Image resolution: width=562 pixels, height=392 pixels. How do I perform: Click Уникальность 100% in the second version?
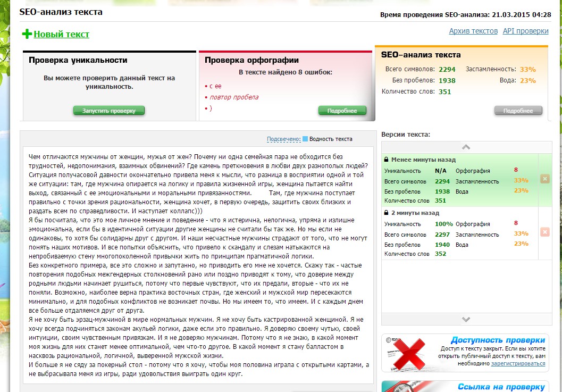418,224
